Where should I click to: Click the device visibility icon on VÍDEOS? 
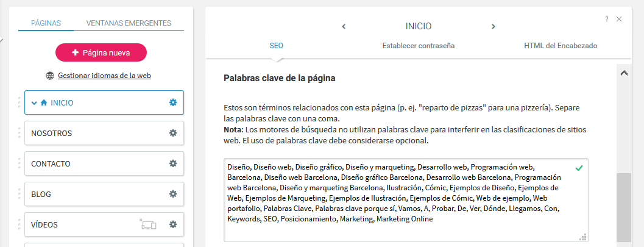(148, 224)
